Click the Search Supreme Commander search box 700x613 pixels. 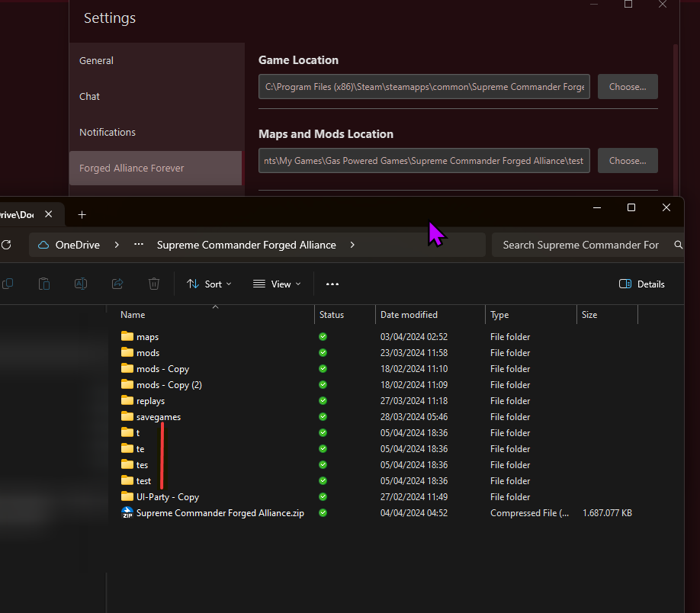coord(587,245)
